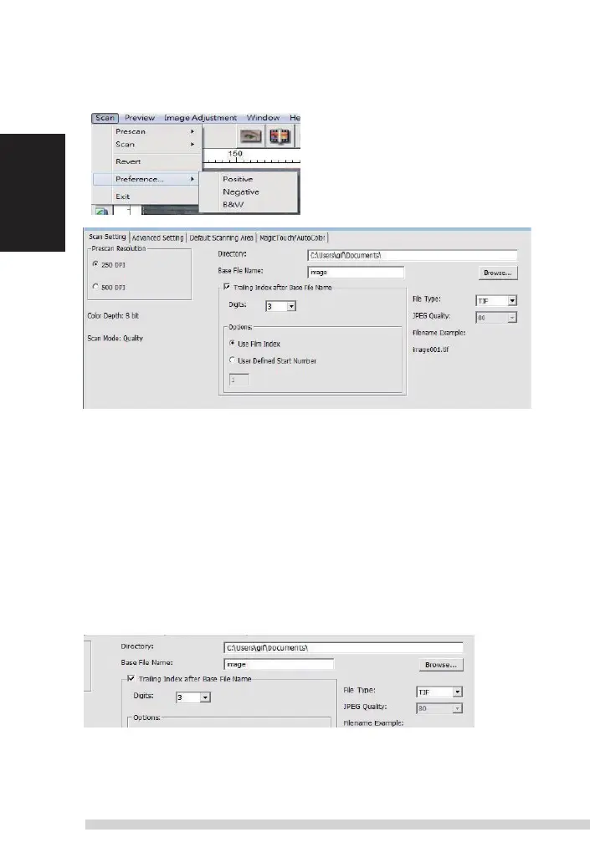Toggle Trailing Index checkbox in full Scan Setting dialog
Viewport: 590px width, 868px height.
(227, 287)
